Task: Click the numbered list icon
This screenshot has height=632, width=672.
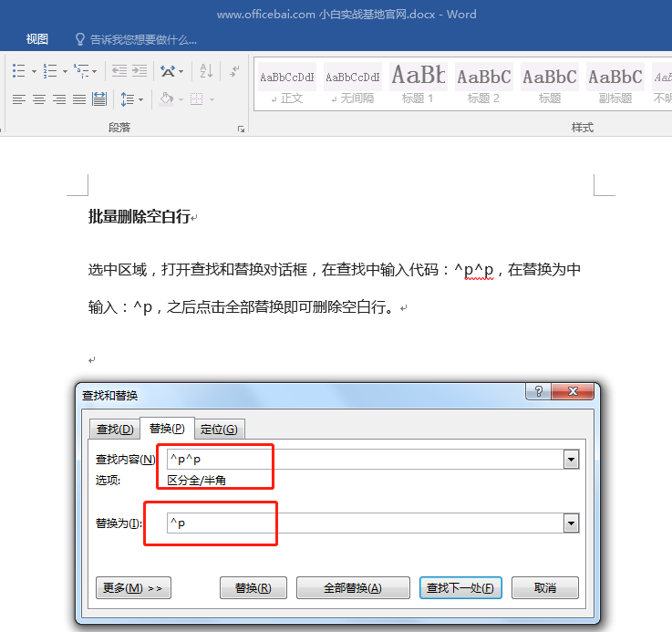Action: tap(50, 71)
